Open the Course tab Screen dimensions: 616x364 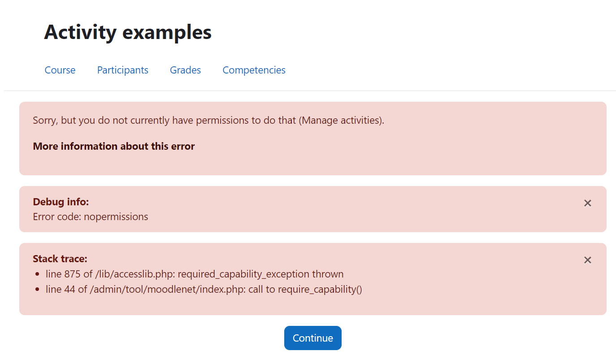[60, 70]
